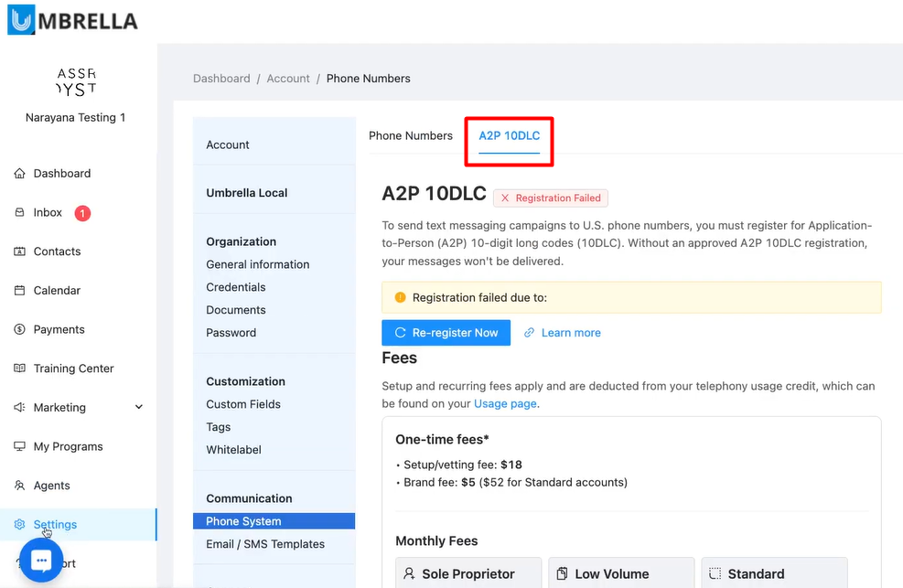Click the Re-register Now button
This screenshot has width=903, height=588.
(x=446, y=333)
